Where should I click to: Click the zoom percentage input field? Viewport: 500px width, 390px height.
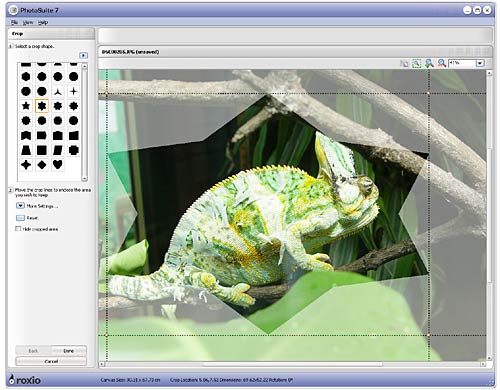[x=462, y=63]
